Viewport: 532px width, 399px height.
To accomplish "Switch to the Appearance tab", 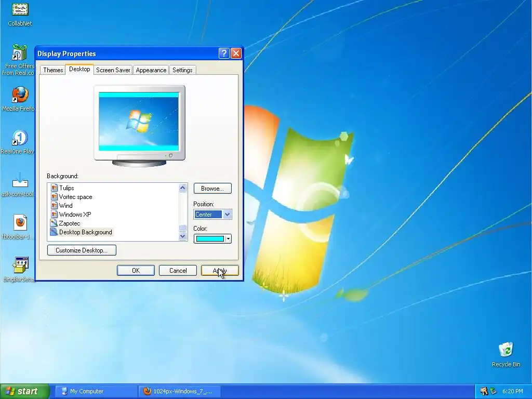I will pos(151,70).
